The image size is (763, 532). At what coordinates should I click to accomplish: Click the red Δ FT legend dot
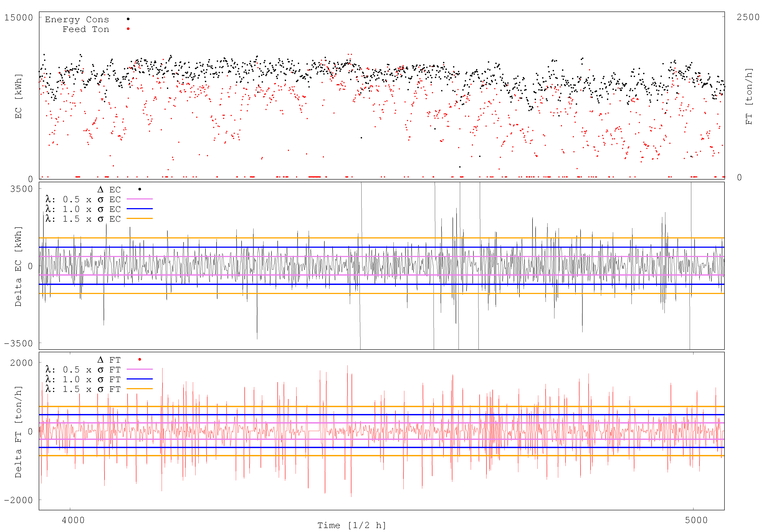pos(139,359)
